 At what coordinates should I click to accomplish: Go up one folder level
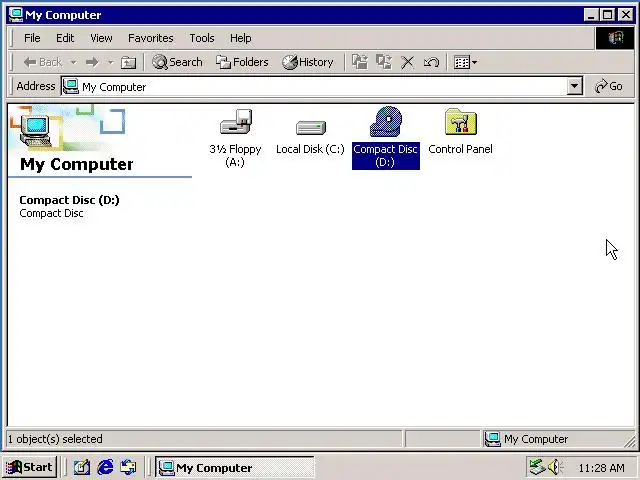coord(129,62)
